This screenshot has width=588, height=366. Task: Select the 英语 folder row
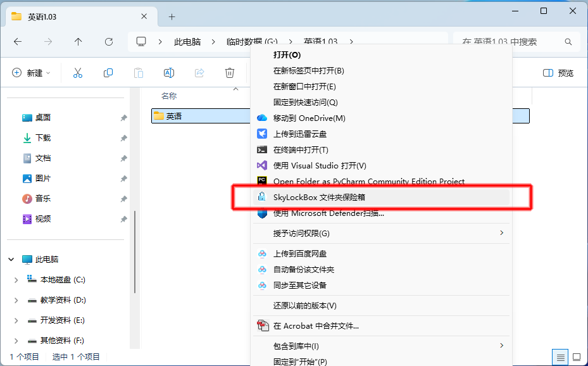[341, 116]
